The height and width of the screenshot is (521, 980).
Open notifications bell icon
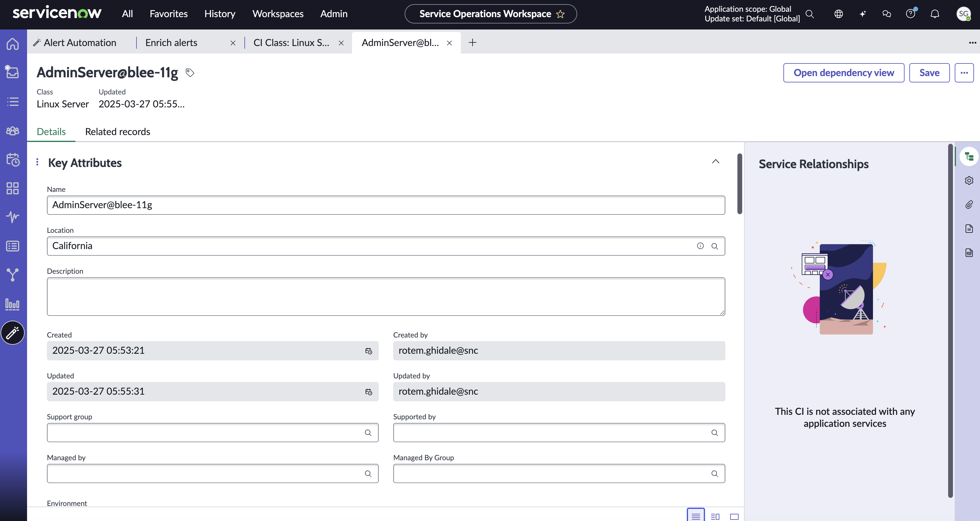point(935,14)
